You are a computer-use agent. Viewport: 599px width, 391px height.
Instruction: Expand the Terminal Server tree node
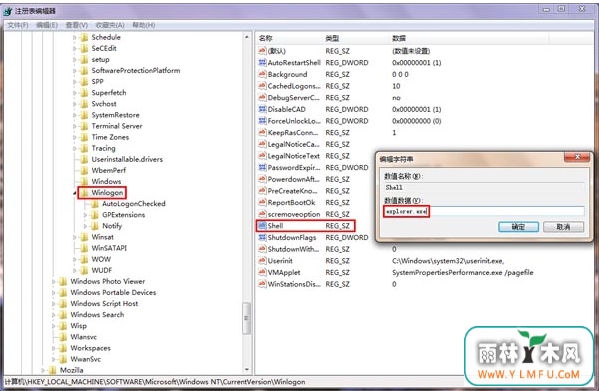pyautogui.click(x=74, y=126)
